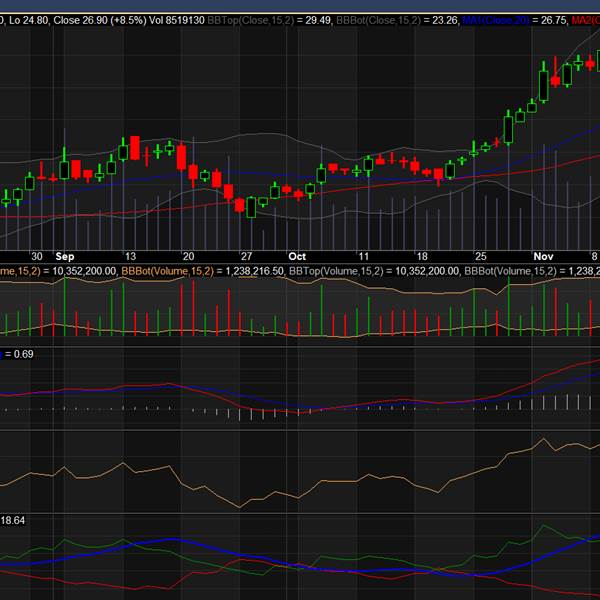Select gray BBTop(Volume,15,2) = 10,352,200.00 label
600x600 pixels.
373,271
